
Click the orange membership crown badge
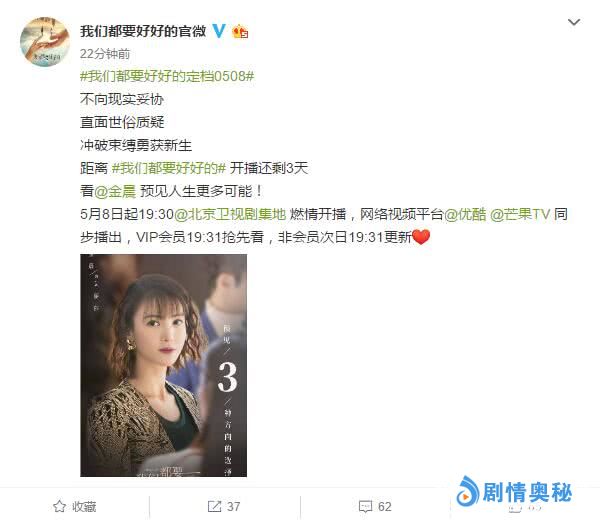click(240, 31)
